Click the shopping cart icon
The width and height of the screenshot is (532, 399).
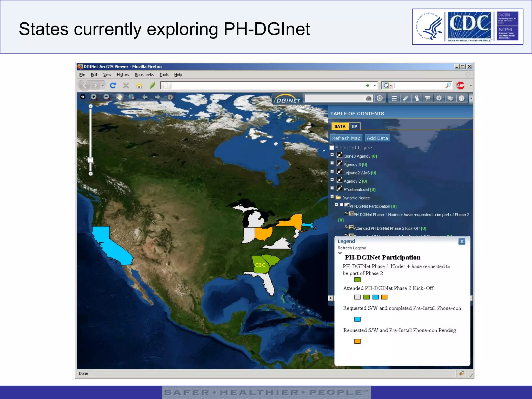coord(428,98)
